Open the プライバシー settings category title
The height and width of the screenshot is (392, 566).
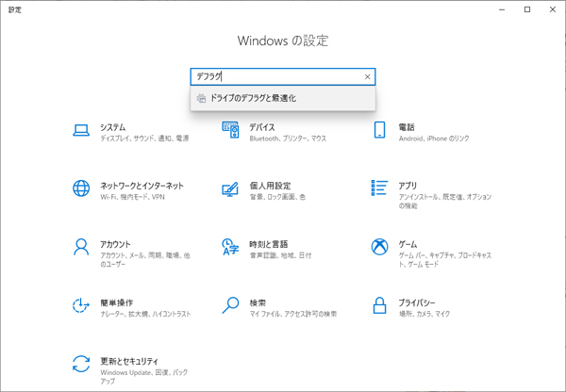(417, 302)
